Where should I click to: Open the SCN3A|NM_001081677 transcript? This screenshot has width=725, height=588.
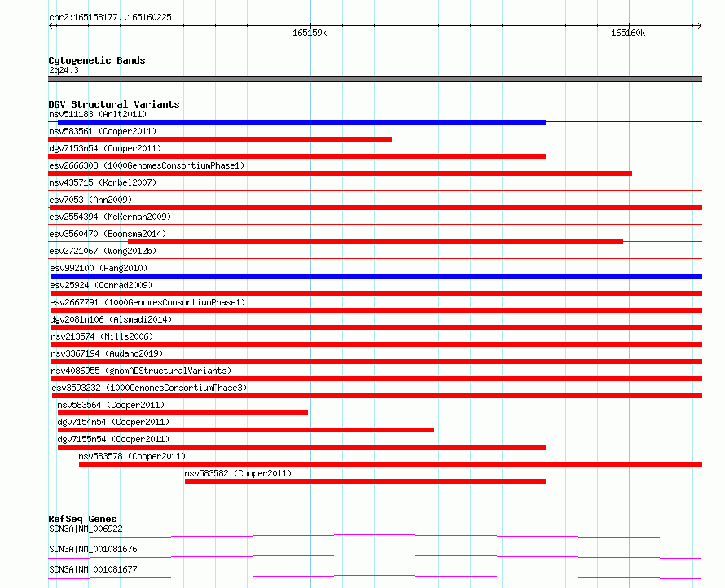pos(375,577)
